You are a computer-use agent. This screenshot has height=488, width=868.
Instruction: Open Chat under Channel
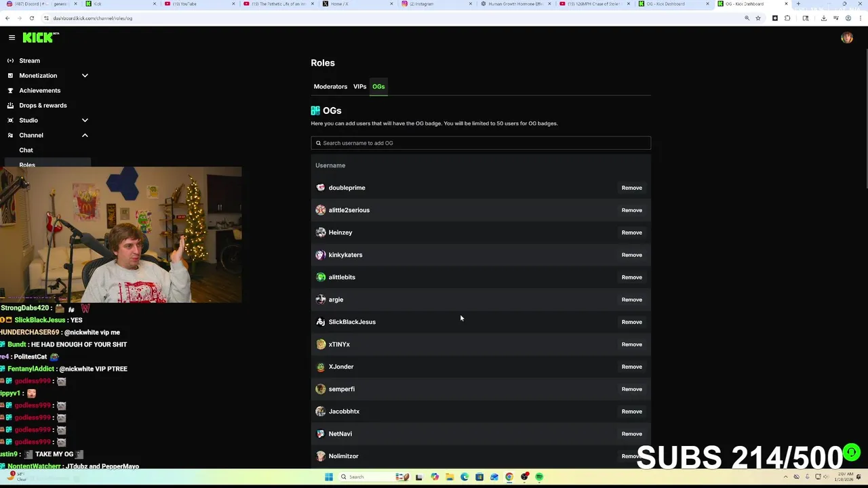coord(26,150)
